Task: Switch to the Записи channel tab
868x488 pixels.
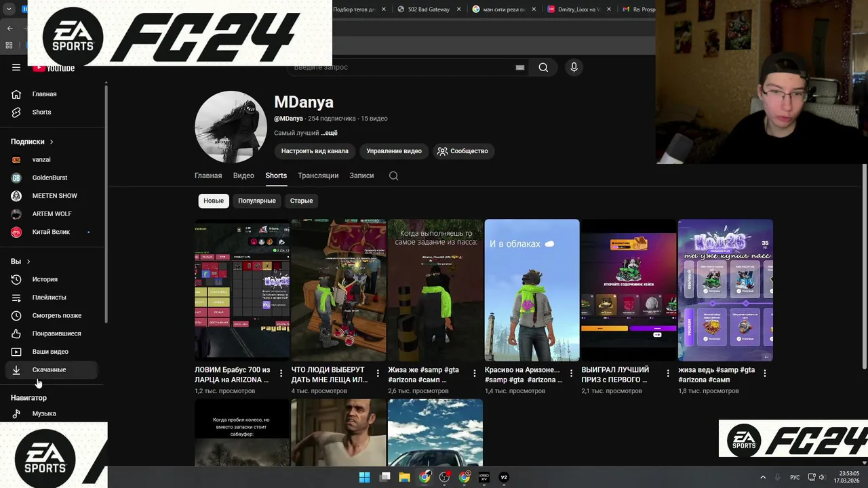Action: 361,176
